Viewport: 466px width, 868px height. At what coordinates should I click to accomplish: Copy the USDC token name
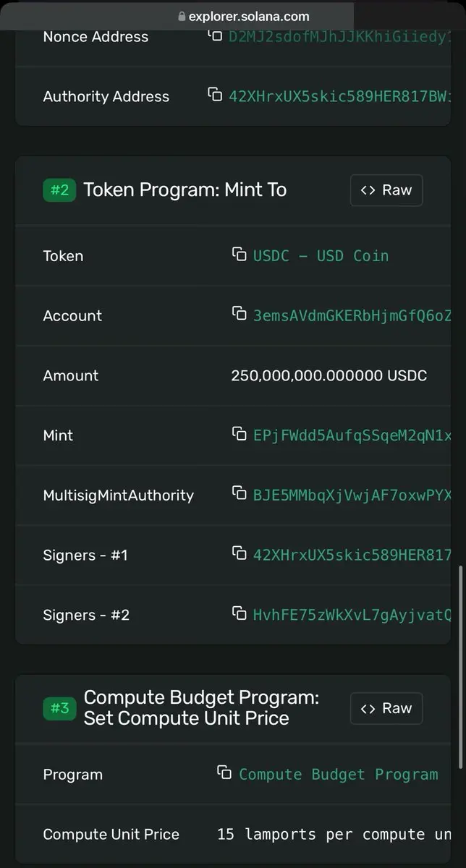pos(239,254)
